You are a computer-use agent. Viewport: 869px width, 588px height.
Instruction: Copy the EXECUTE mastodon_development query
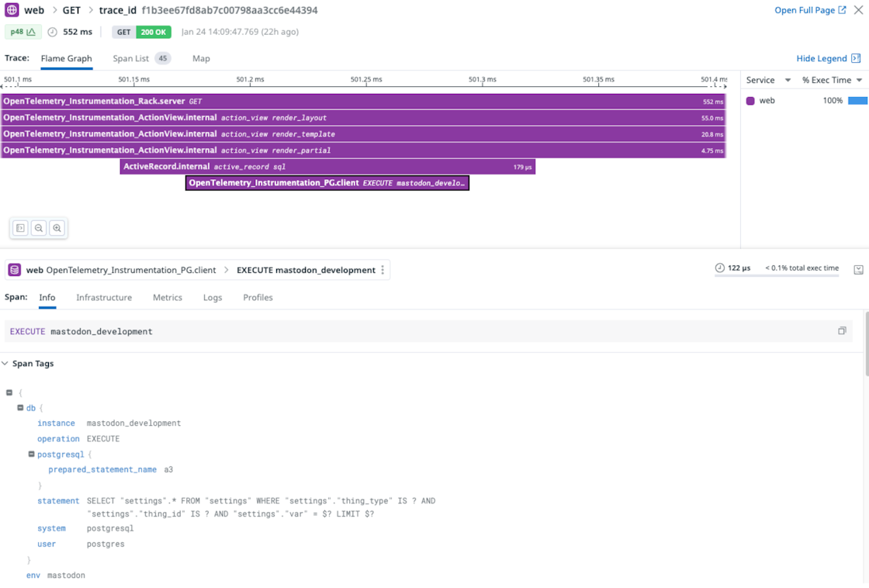(842, 331)
